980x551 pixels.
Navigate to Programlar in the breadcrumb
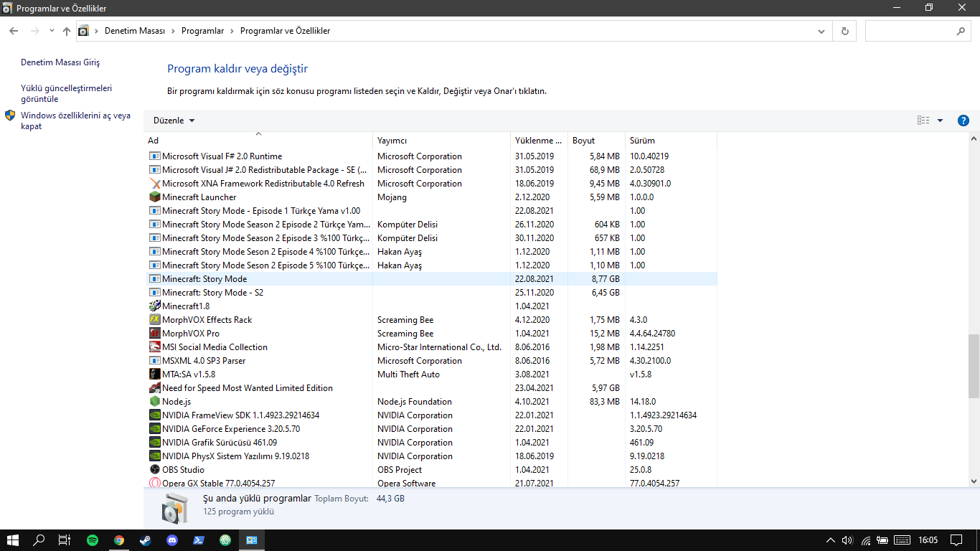coord(202,32)
